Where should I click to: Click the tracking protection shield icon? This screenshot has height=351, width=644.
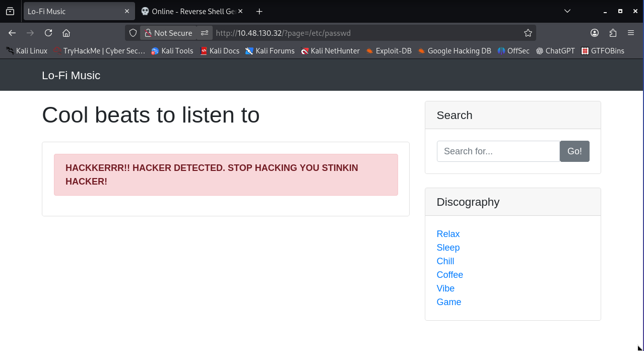pyautogui.click(x=133, y=33)
